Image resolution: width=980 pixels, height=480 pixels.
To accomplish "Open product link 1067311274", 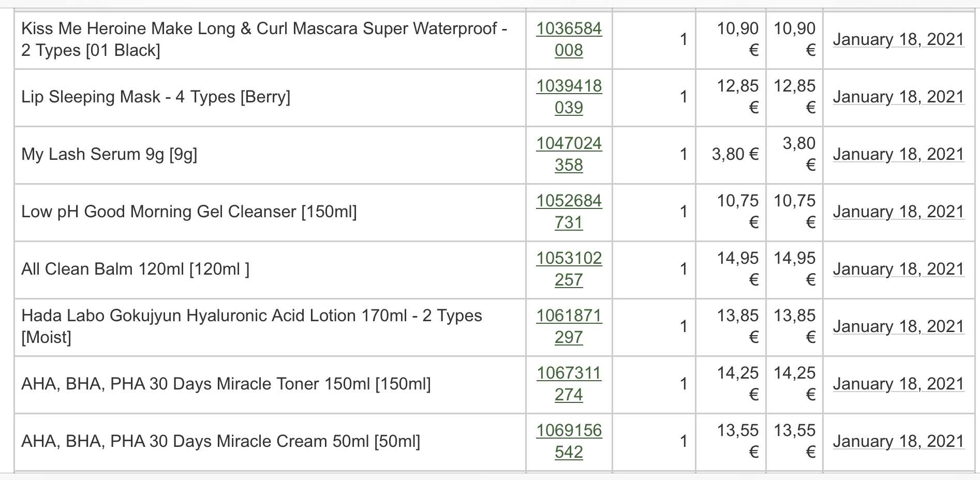I will pos(569,384).
